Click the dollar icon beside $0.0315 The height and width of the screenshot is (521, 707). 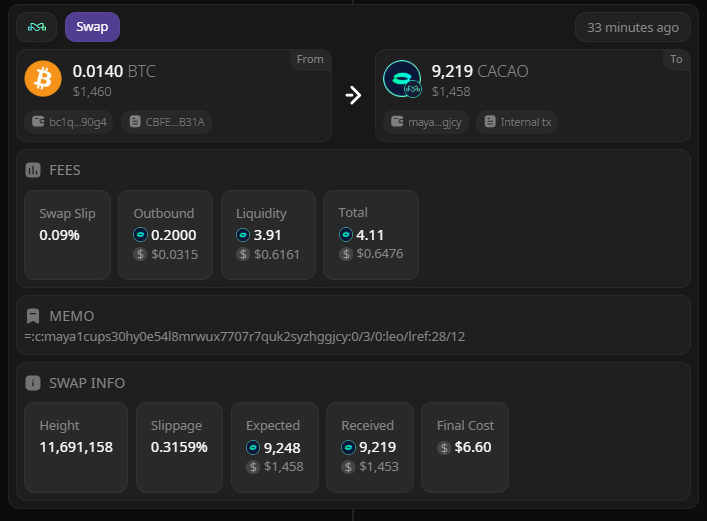point(140,254)
